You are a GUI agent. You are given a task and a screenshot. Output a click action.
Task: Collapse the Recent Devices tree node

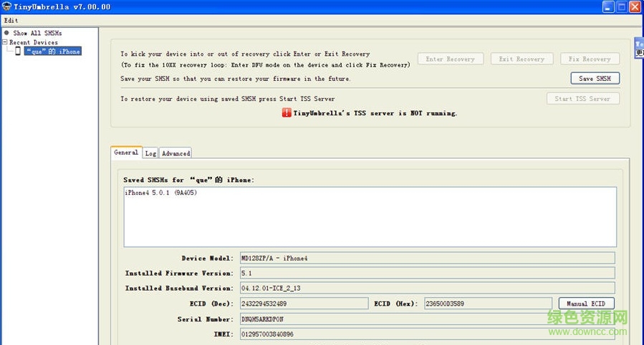[x=4, y=42]
